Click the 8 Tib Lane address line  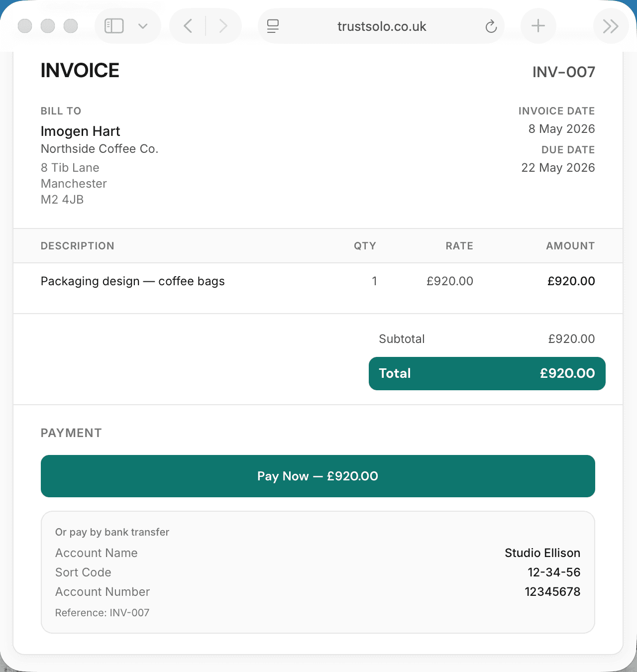[x=70, y=168]
